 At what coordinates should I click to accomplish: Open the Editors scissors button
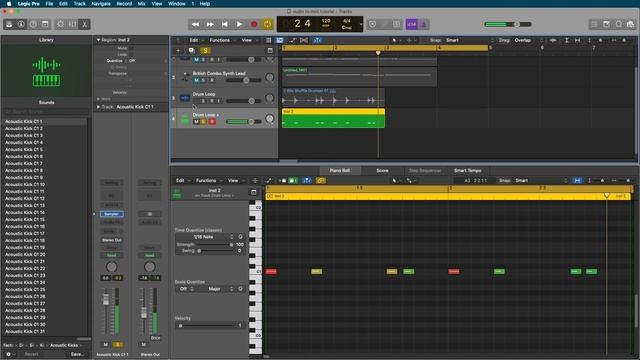(x=84, y=24)
